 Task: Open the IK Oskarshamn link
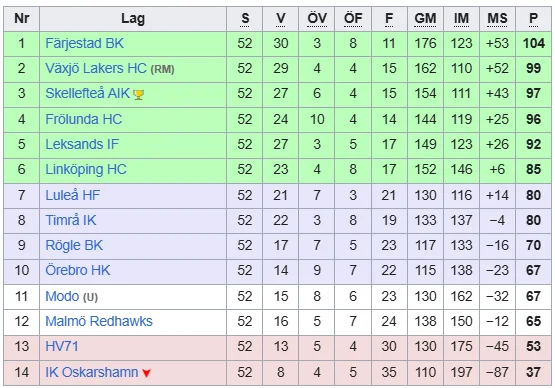click(x=92, y=372)
